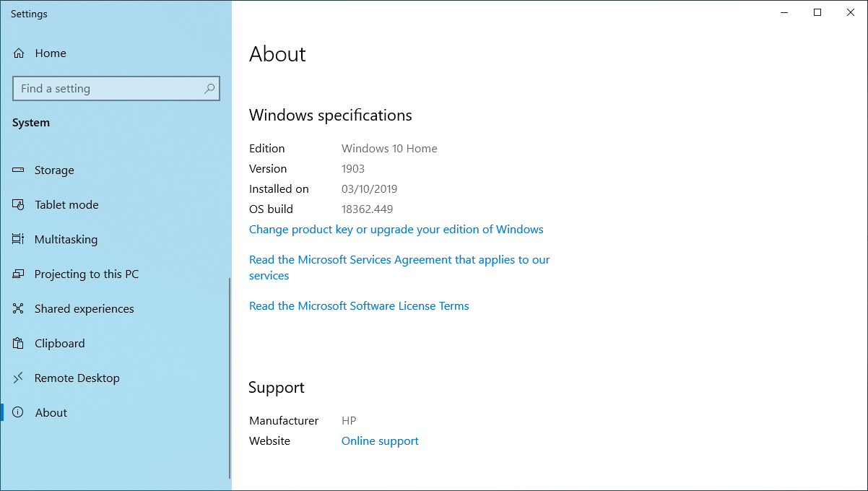Click the Clipboard icon in the sidebar

17,343
